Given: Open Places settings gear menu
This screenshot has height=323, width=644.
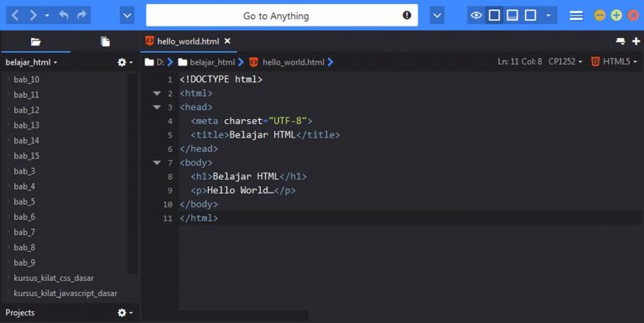Looking at the screenshot, I should click(x=125, y=62).
